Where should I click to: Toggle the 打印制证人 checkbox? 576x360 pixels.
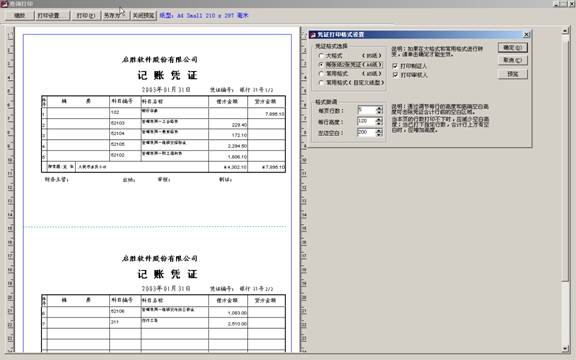coord(395,66)
